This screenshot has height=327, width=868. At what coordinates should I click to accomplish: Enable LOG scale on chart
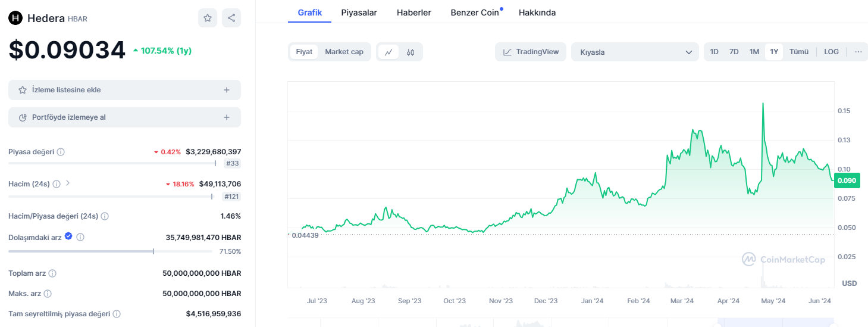[831, 52]
